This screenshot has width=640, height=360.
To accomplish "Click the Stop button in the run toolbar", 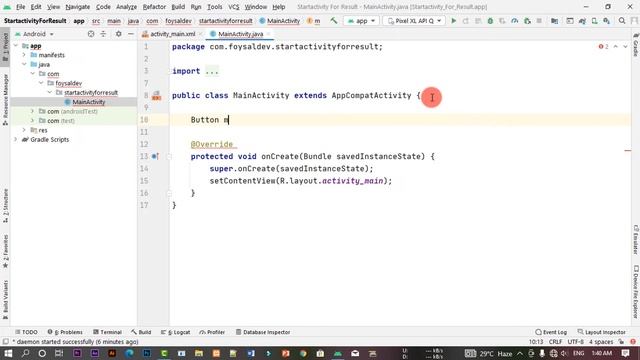I will [539, 21].
